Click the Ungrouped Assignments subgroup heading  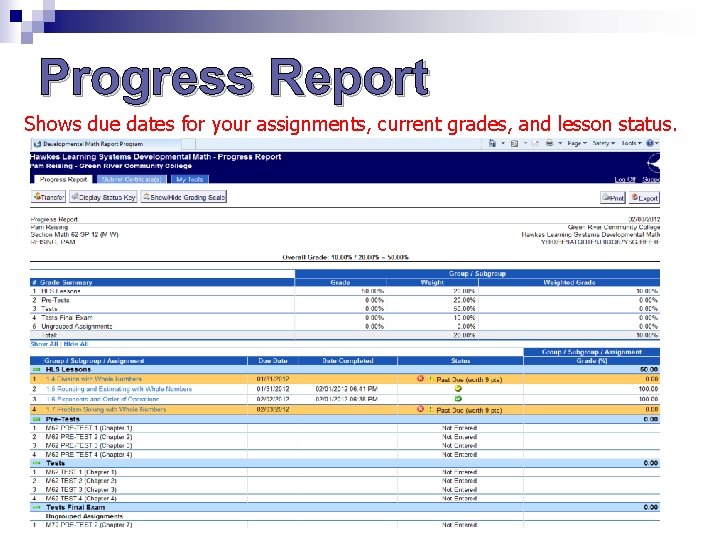pyautogui.click(x=84, y=516)
